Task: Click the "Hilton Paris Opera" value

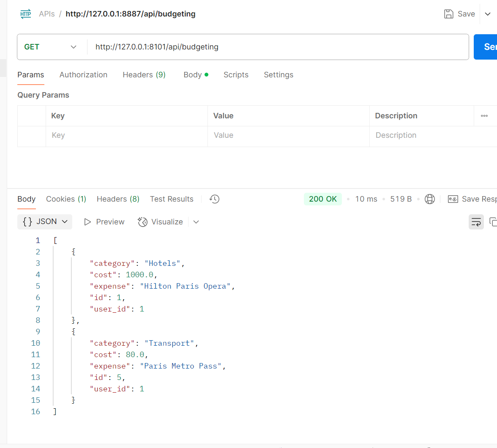Action: pos(185,286)
